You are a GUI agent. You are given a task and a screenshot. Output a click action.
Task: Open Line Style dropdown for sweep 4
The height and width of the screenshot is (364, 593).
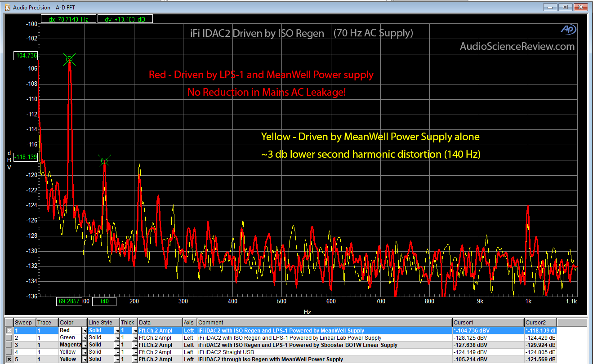117,352
